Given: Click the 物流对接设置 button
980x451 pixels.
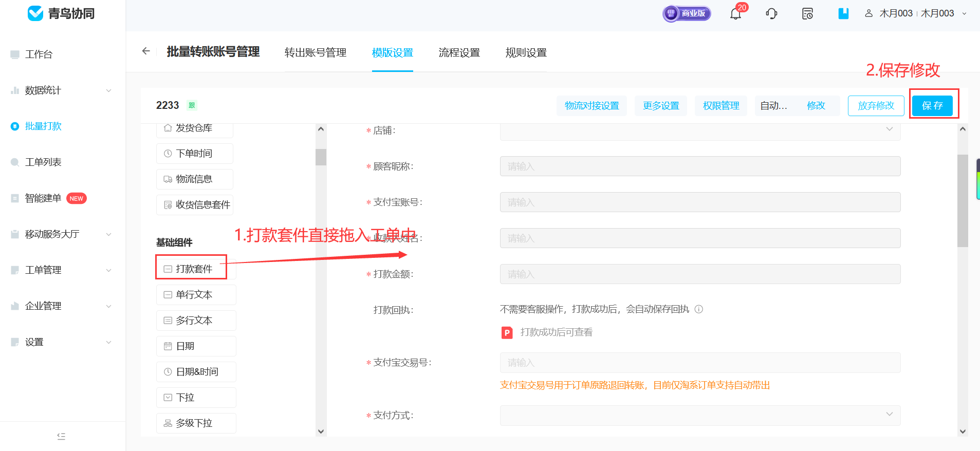Looking at the screenshot, I should (592, 106).
